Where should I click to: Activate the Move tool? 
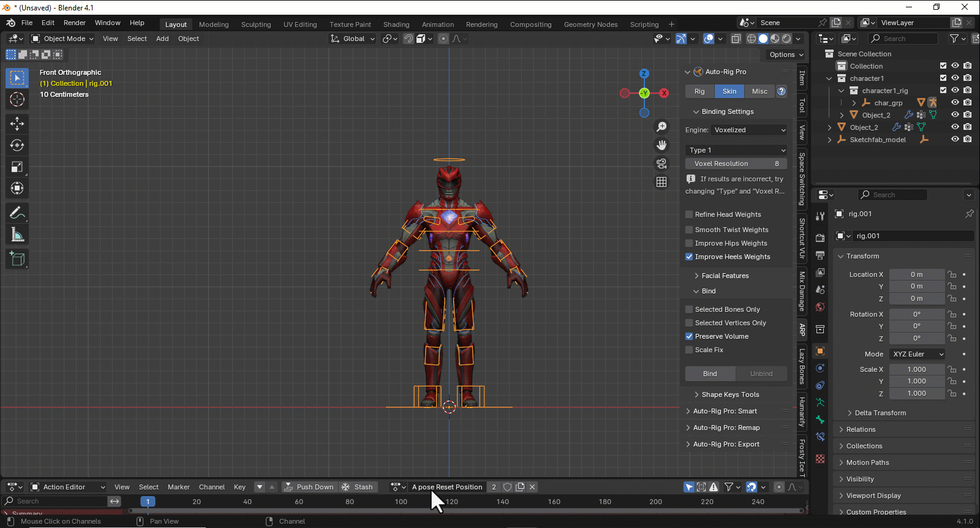(x=17, y=124)
